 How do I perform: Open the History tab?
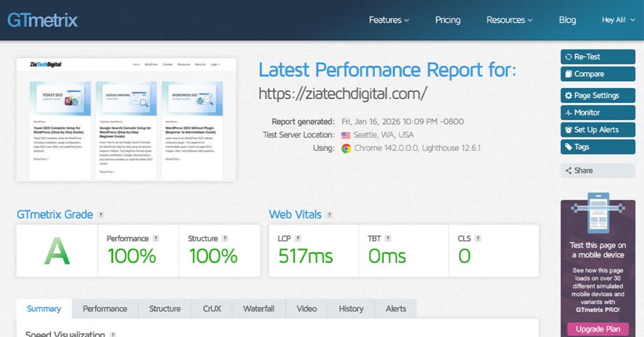351,309
